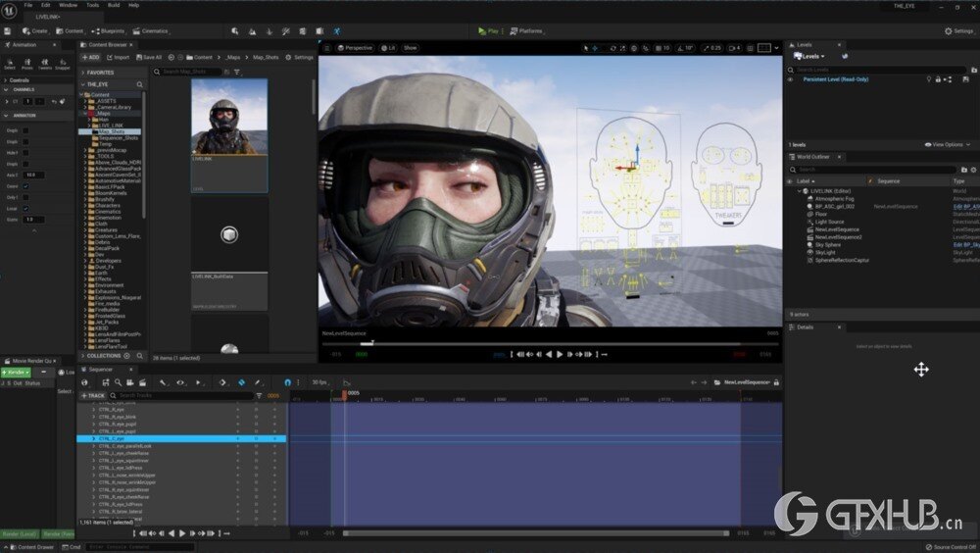Switch to the Content Browser tab
The width and height of the screenshot is (980, 553).
tap(105, 45)
